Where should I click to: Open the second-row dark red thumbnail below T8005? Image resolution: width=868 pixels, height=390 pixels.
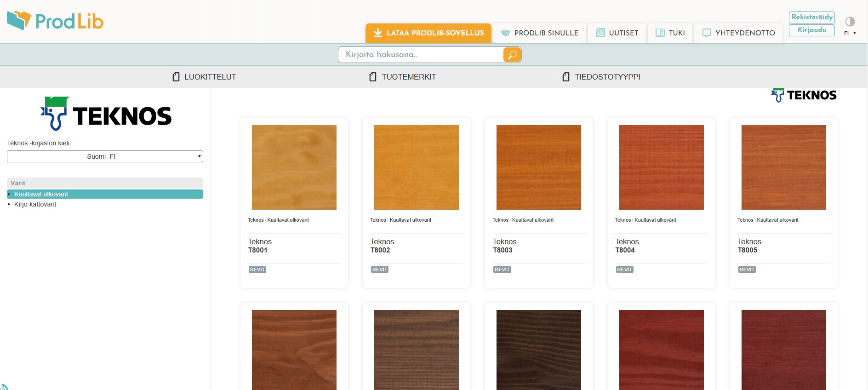pyautogui.click(x=784, y=350)
